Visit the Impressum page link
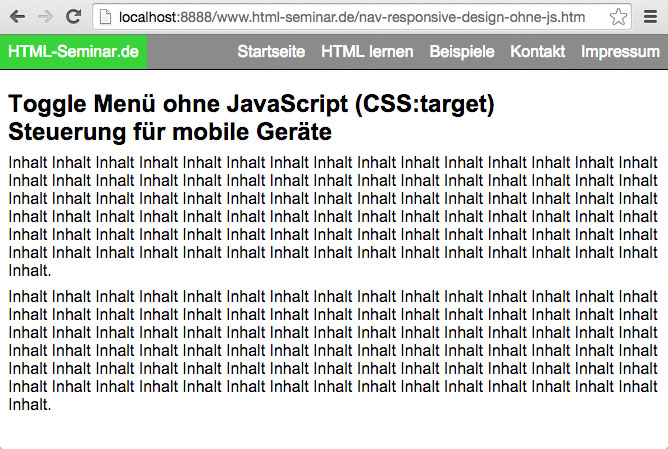668x449 pixels. [620, 52]
